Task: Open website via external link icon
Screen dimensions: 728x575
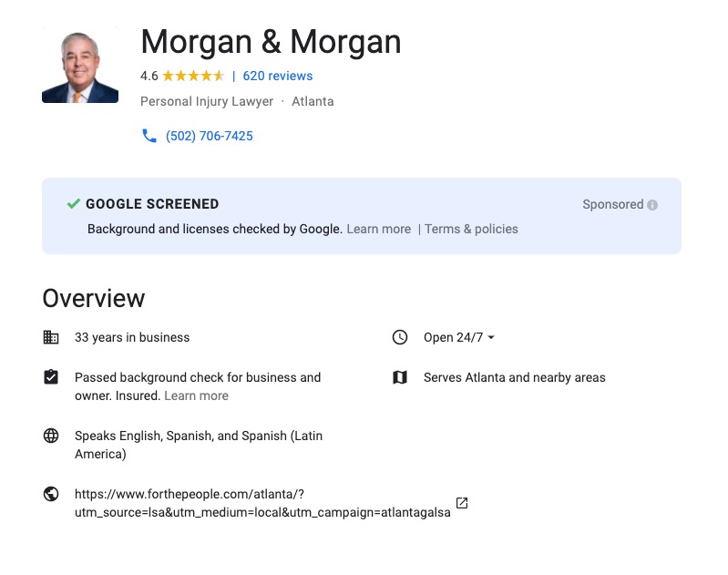Action: click(x=462, y=503)
